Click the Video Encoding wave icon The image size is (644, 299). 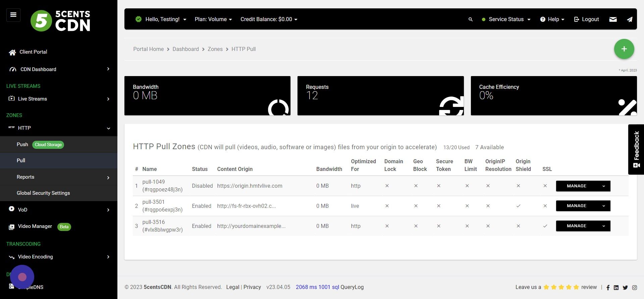pos(11,257)
